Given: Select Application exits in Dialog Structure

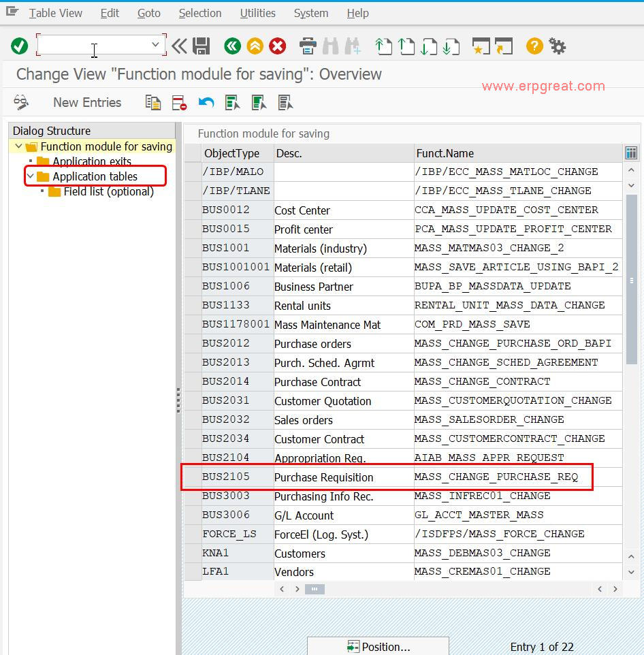Looking at the screenshot, I should coord(92,161).
